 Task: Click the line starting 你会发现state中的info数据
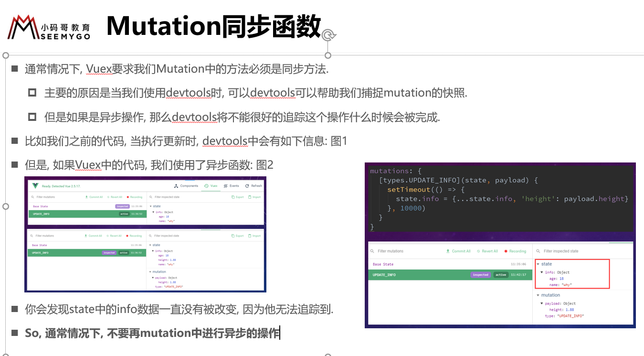179,309
